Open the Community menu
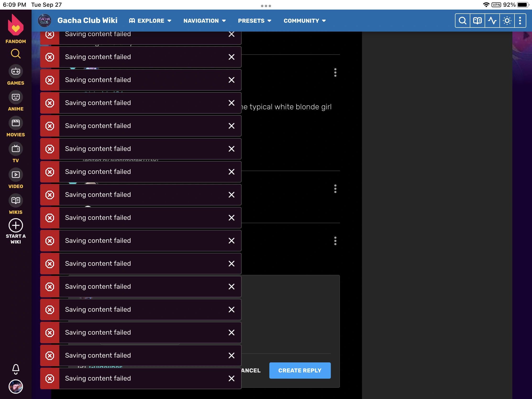Viewport: 532px width, 399px height. coord(305,21)
